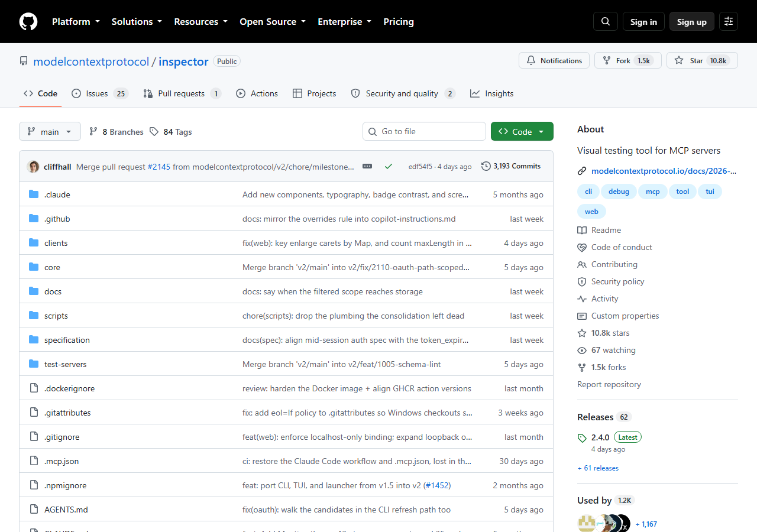757x532 pixels.
Task: Select the tui topic tag
Action: coord(710,192)
